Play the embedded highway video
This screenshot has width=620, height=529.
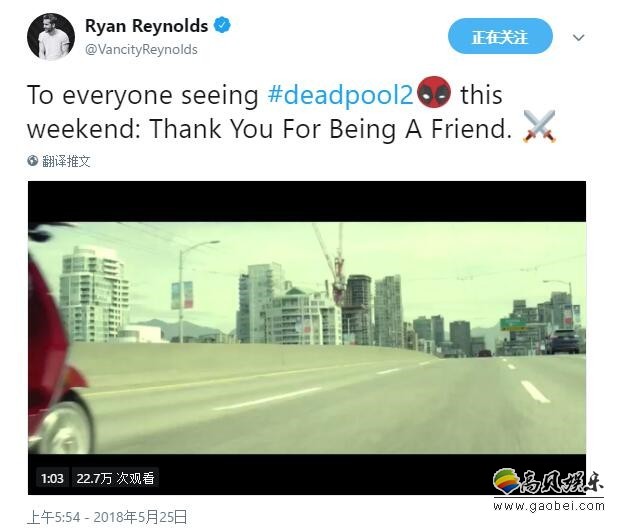pyautogui.click(x=307, y=338)
